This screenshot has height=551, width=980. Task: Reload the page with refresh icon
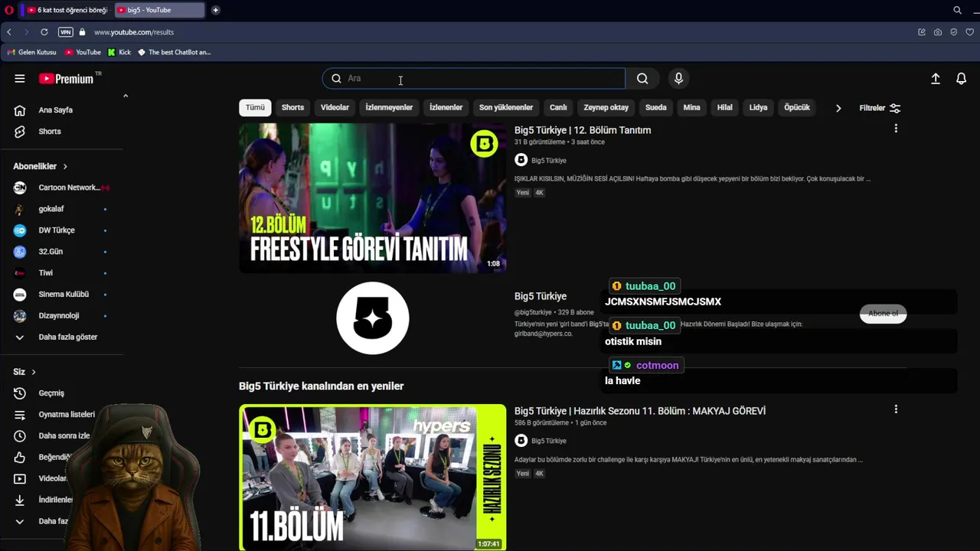tap(44, 32)
